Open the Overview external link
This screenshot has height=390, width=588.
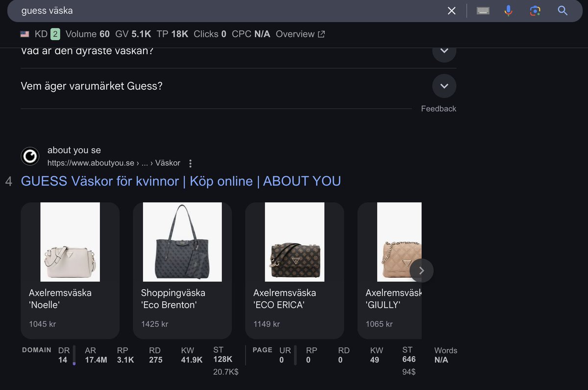(300, 34)
